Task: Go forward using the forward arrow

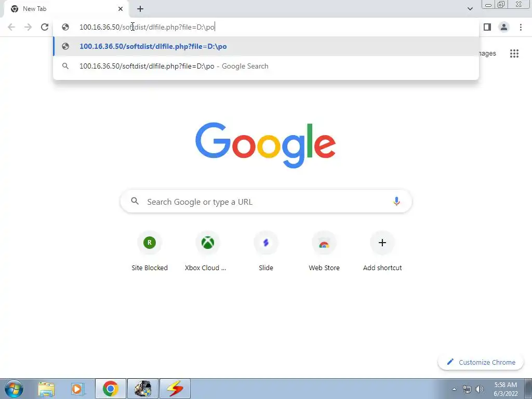Action: pyautogui.click(x=28, y=27)
